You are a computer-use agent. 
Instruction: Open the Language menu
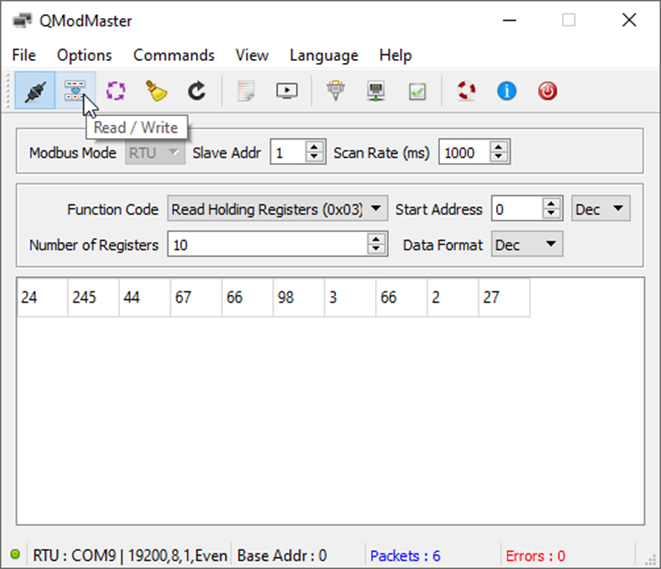click(x=324, y=55)
